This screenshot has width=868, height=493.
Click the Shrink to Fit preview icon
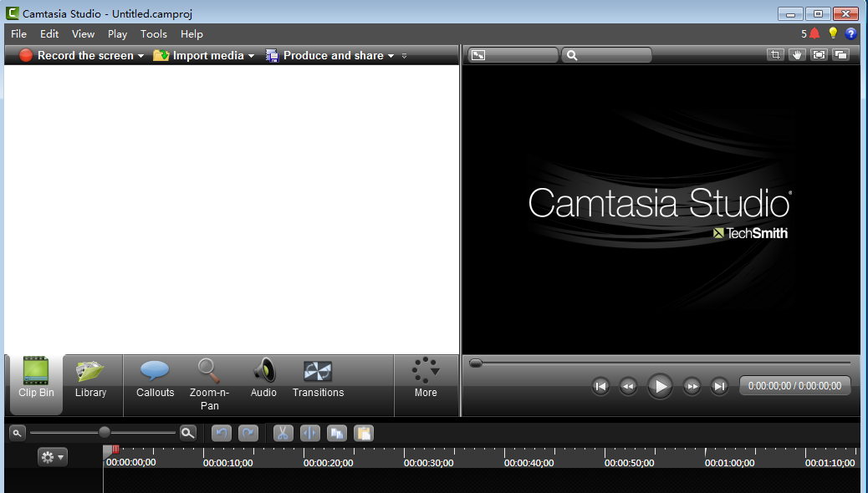pos(819,54)
